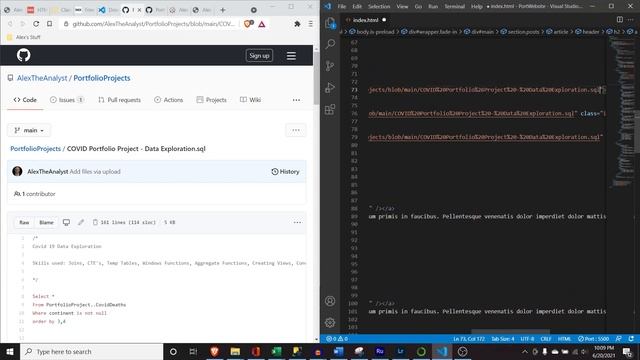Open VS Code Extensions view icon
This screenshot has width=640, height=360.
pyautogui.click(x=330, y=109)
